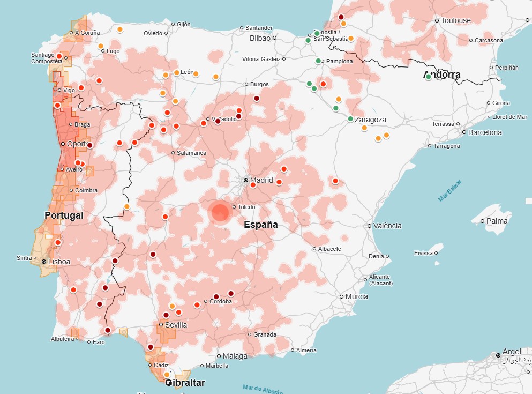Open the dark red marker below Burgos
Image resolution: width=532 pixels, height=394 pixels.
(257, 99)
